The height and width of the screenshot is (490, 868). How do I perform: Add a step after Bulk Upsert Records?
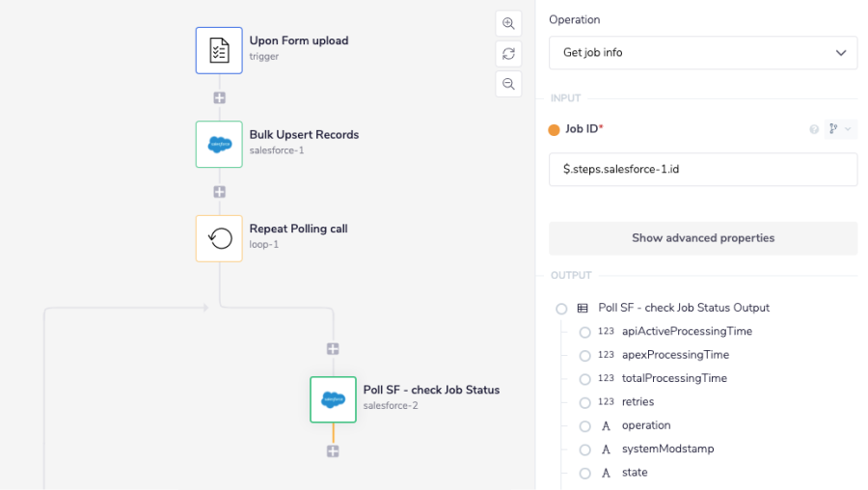tap(220, 192)
